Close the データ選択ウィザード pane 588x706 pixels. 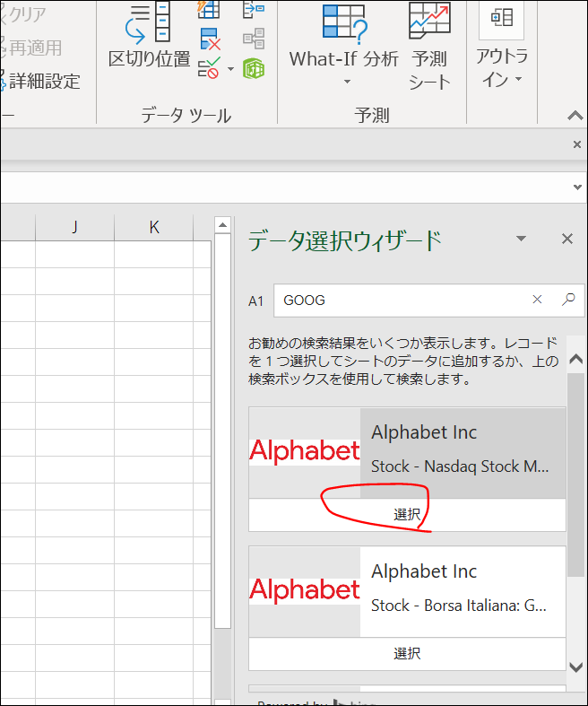567,239
